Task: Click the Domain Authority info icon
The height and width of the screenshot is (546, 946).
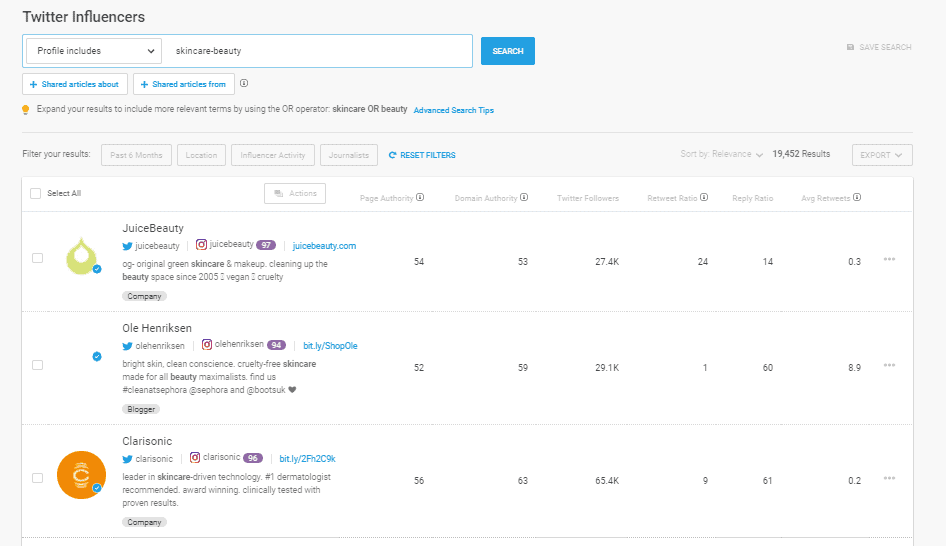Action: pyautogui.click(x=524, y=197)
